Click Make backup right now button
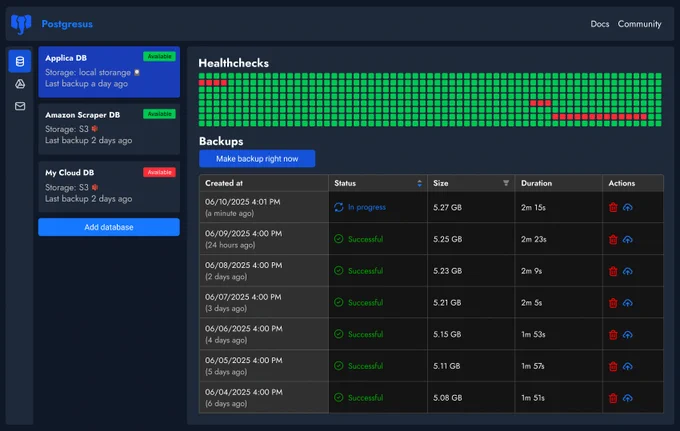Image resolution: width=680 pixels, height=431 pixels. coord(257,159)
